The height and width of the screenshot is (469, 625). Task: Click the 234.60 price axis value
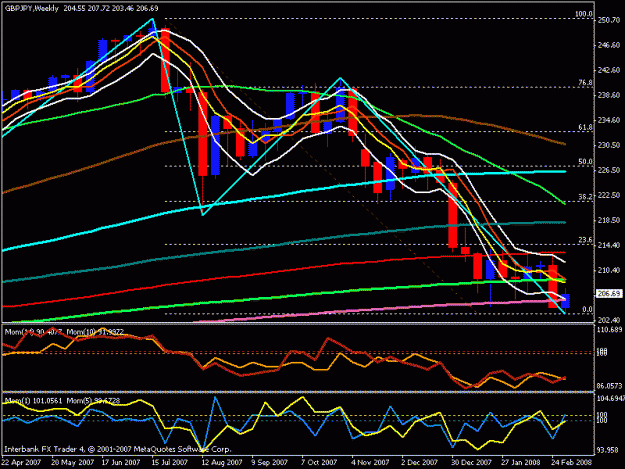click(x=609, y=120)
